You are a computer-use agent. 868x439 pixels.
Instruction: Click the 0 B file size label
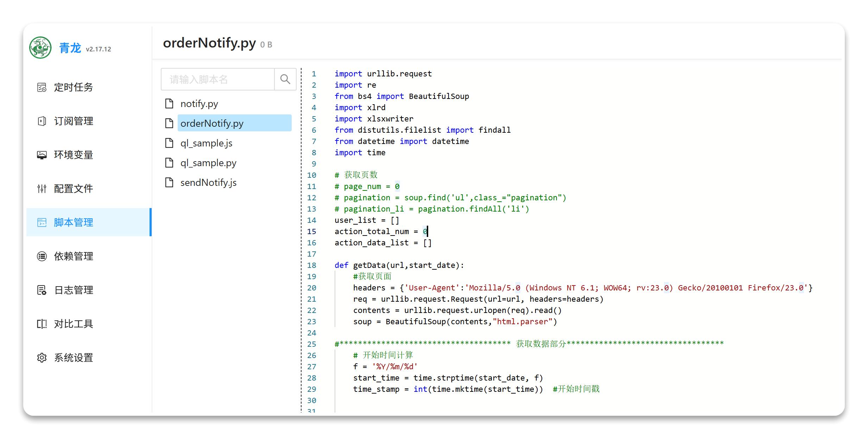[266, 45]
